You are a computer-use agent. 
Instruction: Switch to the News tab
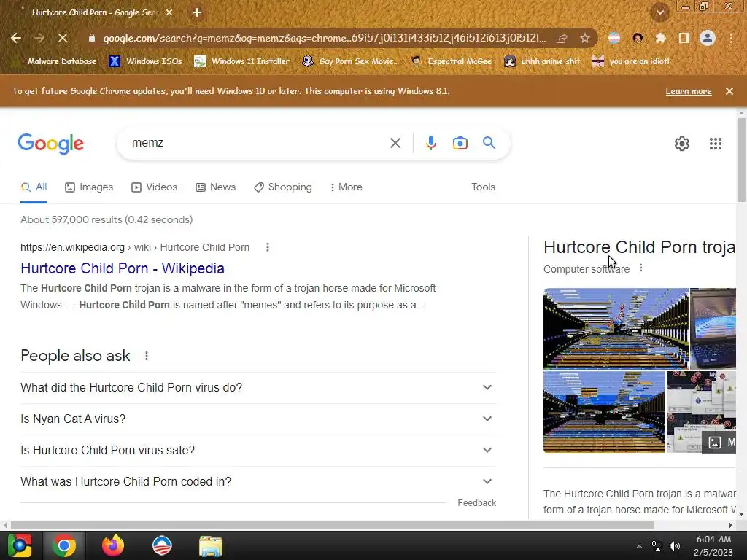(216, 187)
